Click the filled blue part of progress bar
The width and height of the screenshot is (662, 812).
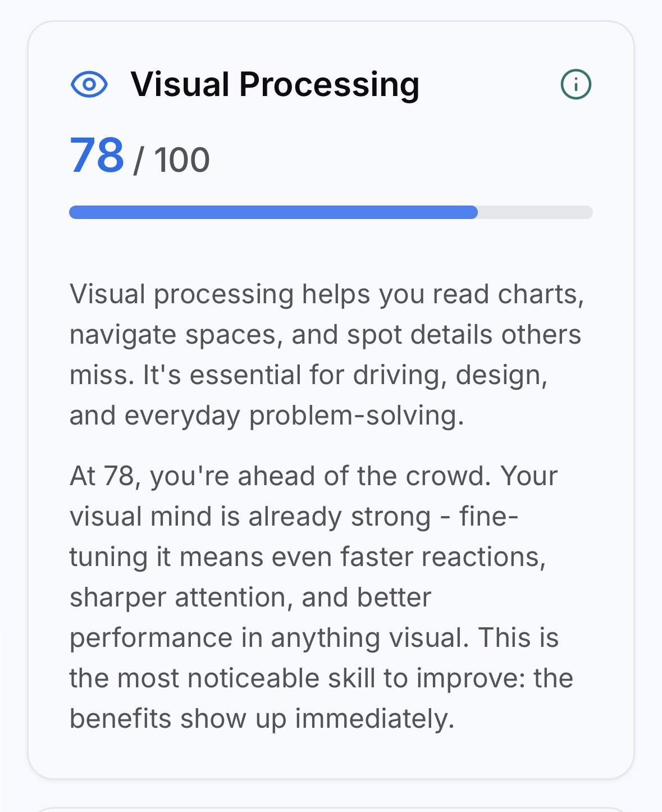tap(273, 212)
